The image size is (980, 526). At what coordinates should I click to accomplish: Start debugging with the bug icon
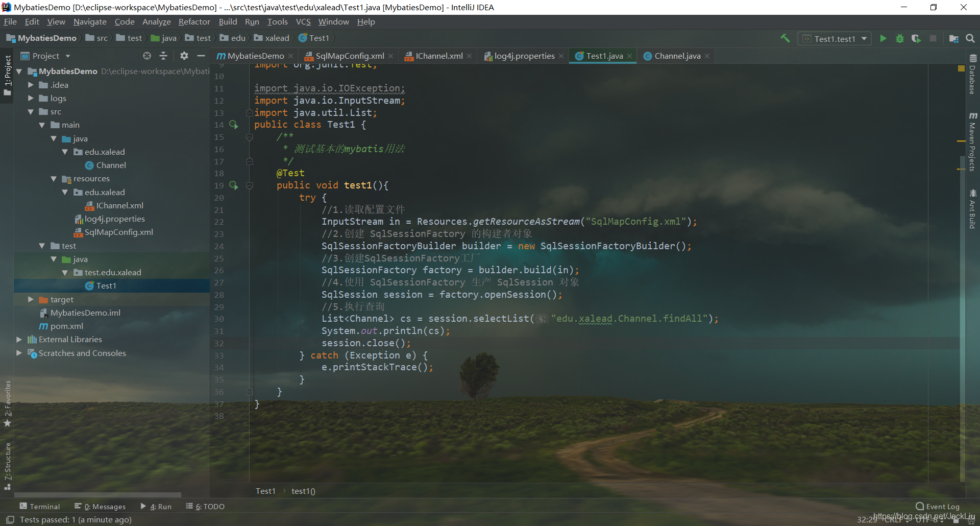(x=900, y=38)
